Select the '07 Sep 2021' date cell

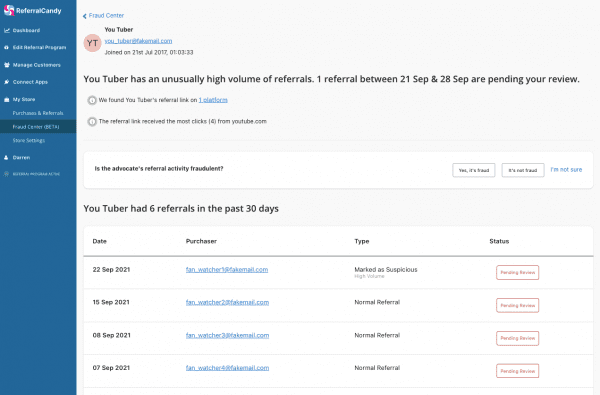pos(111,368)
